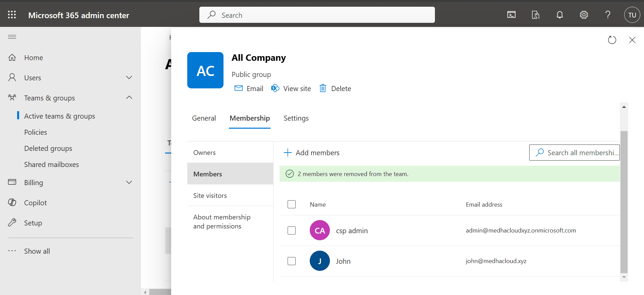The width and height of the screenshot is (644, 295).
Task: Open the settings gear icon
Action: (584, 15)
